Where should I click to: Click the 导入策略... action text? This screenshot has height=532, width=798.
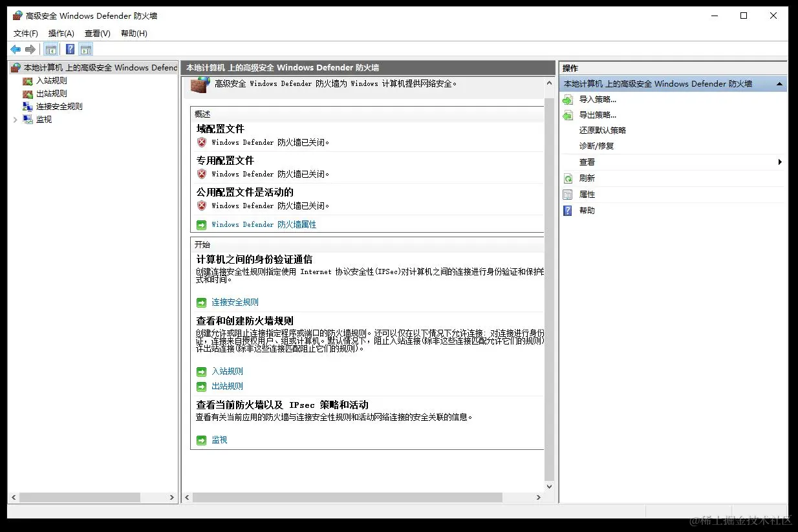[598, 100]
